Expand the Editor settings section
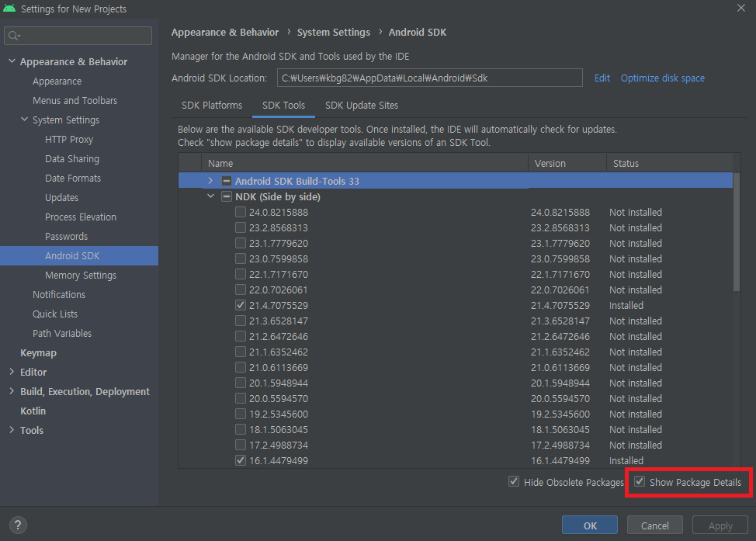The width and height of the screenshot is (756, 541). coord(12,372)
